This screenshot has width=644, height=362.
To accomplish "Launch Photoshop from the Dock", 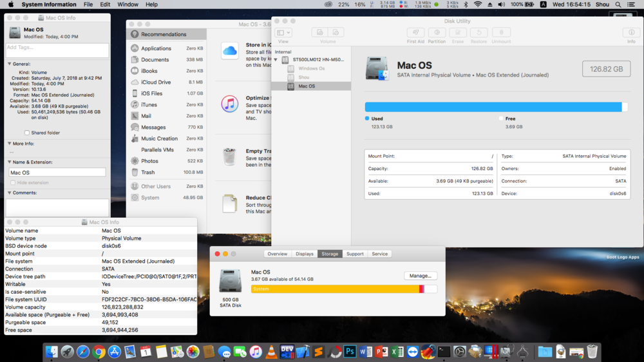I will pos(350,352).
